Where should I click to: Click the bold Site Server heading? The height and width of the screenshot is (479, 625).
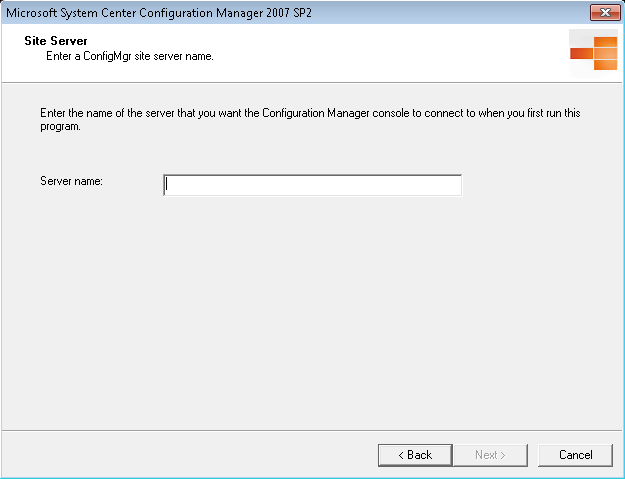point(56,41)
